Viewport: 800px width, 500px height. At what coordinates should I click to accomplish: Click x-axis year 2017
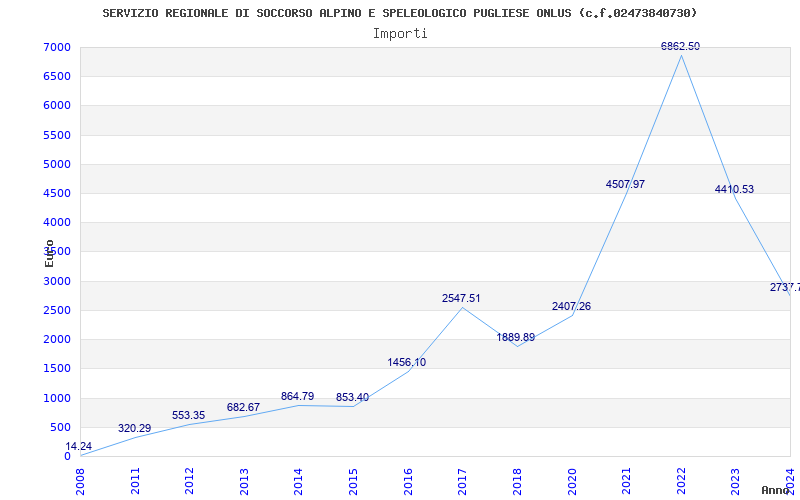462,482
